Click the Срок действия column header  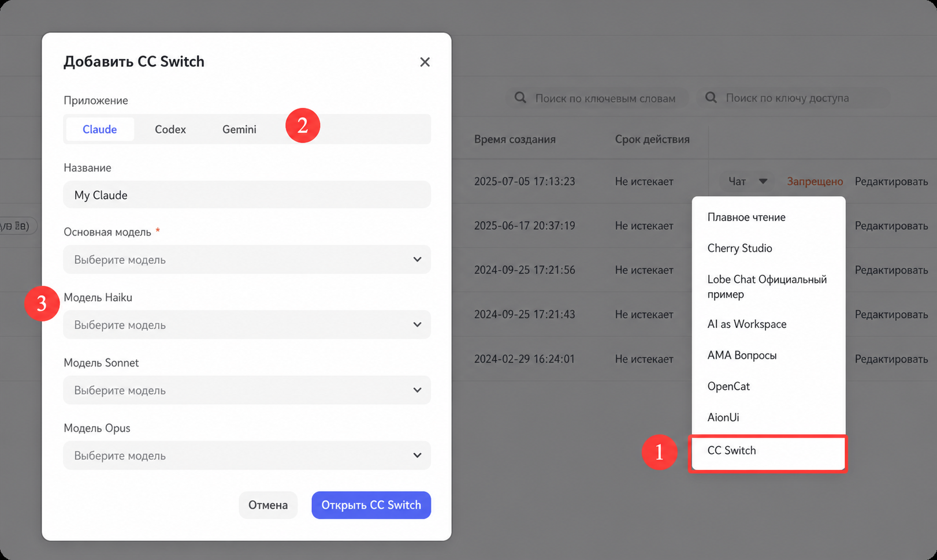(x=652, y=139)
